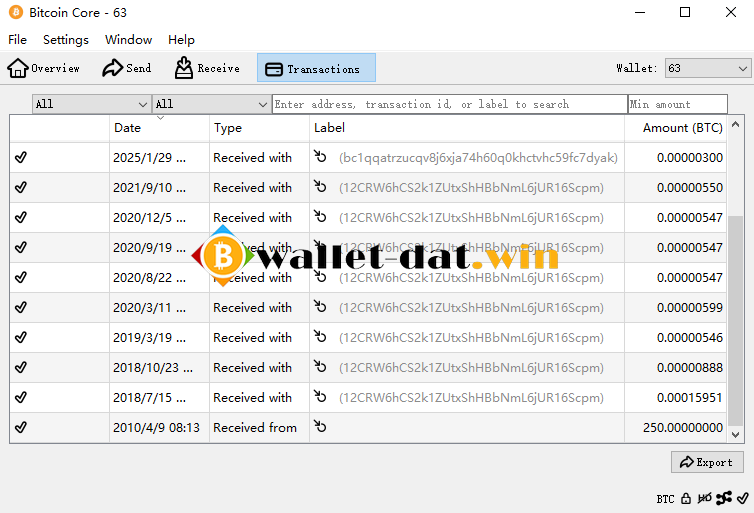
Task: Click the receive arrow icon in 2018/7/15 row
Action: [320, 396]
